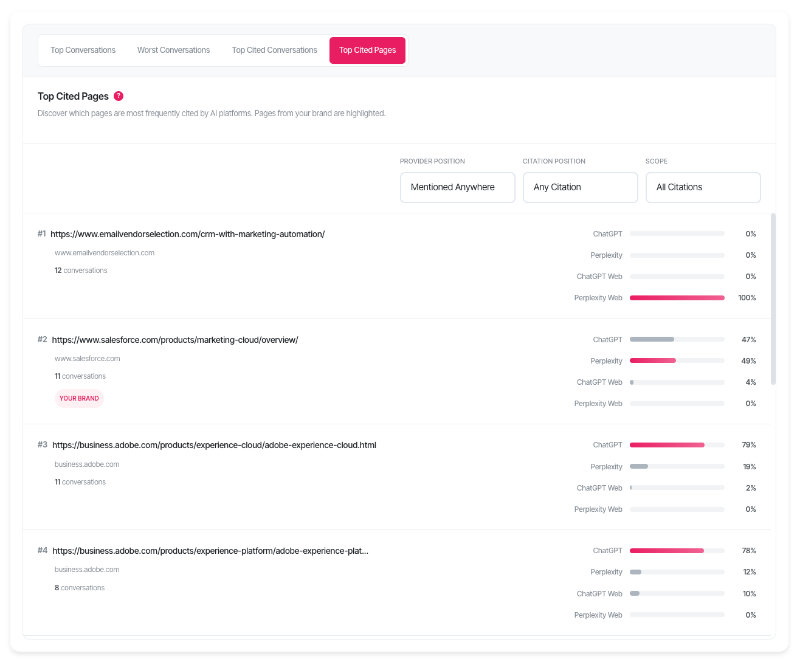Open the emailvendorselection.com crm-with-marketing-automation link

click(x=187, y=234)
